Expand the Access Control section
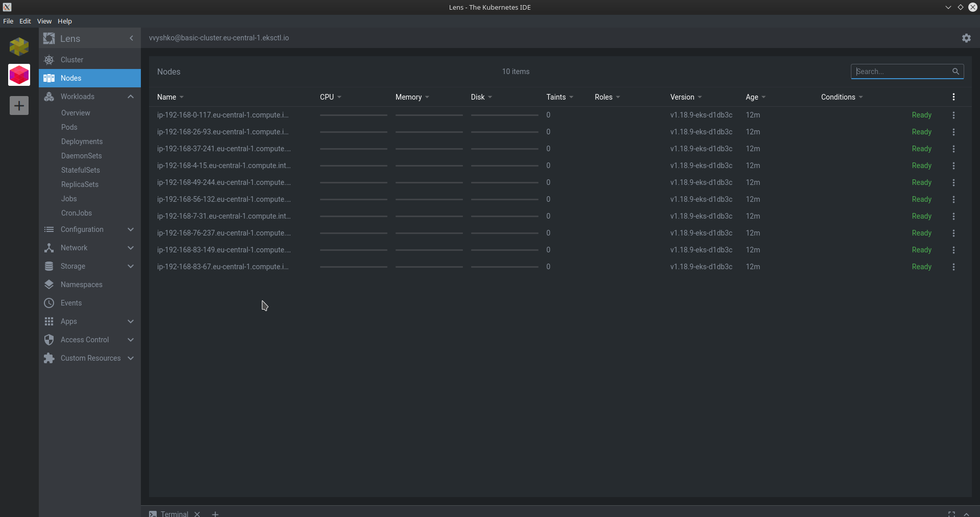 pyautogui.click(x=131, y=340)
